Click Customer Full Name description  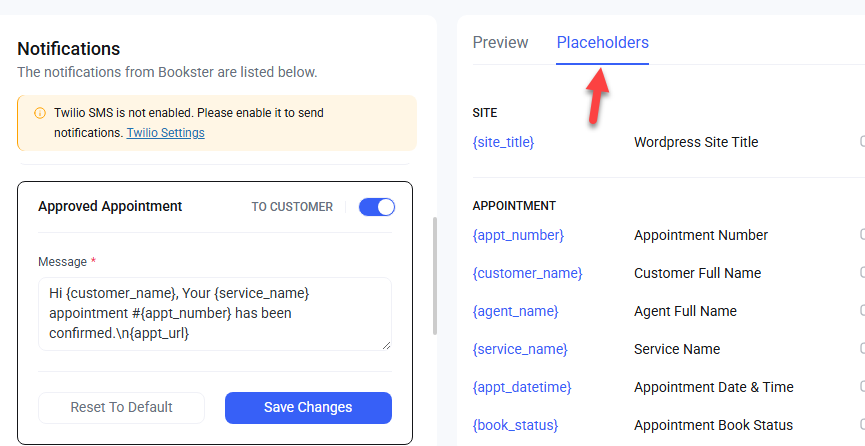[x=697, y=273]
